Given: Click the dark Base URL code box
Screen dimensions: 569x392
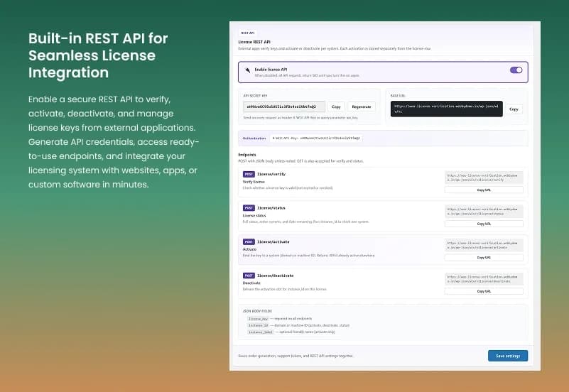Looking at the screenshot, I should coord(446,109).
